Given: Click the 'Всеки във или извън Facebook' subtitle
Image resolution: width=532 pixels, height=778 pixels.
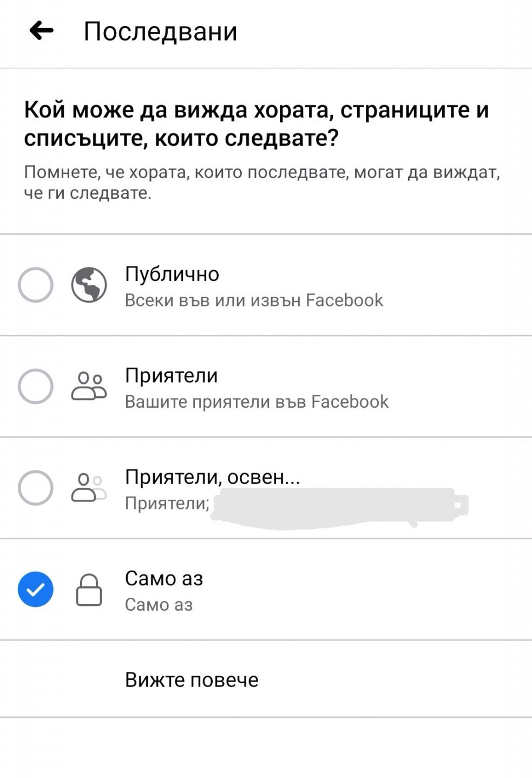Looking at the screenshot, I should click(x=254, y=300).
